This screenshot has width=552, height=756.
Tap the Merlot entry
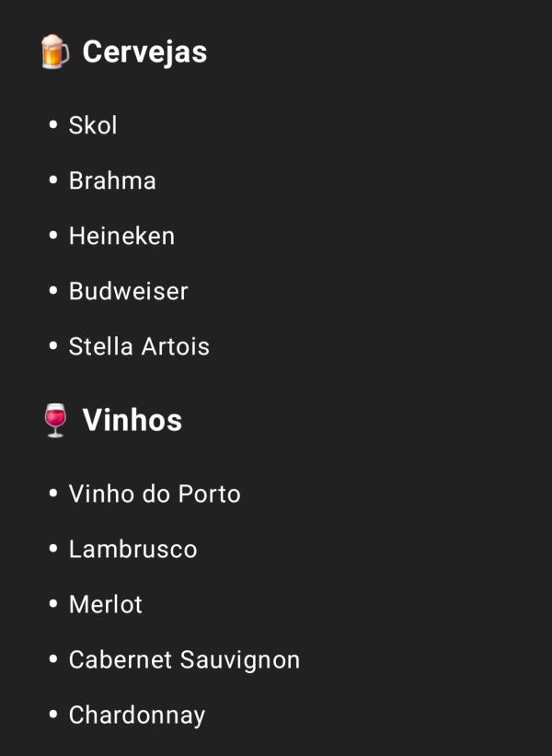click(x=106, y=604)
